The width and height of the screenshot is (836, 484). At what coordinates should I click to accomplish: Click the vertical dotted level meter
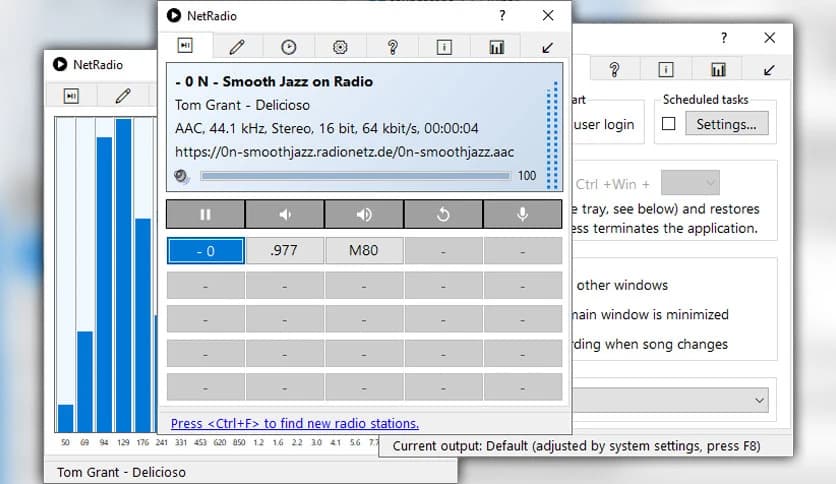pos(552,135)
